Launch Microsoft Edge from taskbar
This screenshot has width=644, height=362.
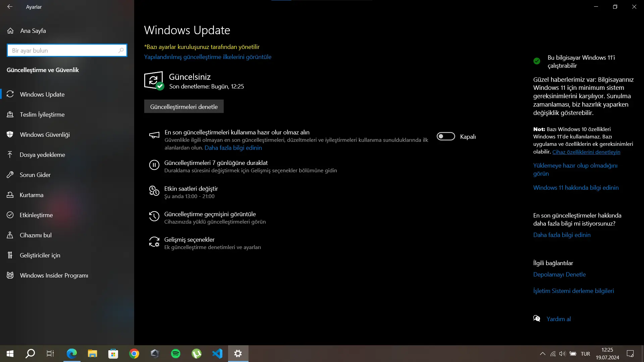click(72, 354)
